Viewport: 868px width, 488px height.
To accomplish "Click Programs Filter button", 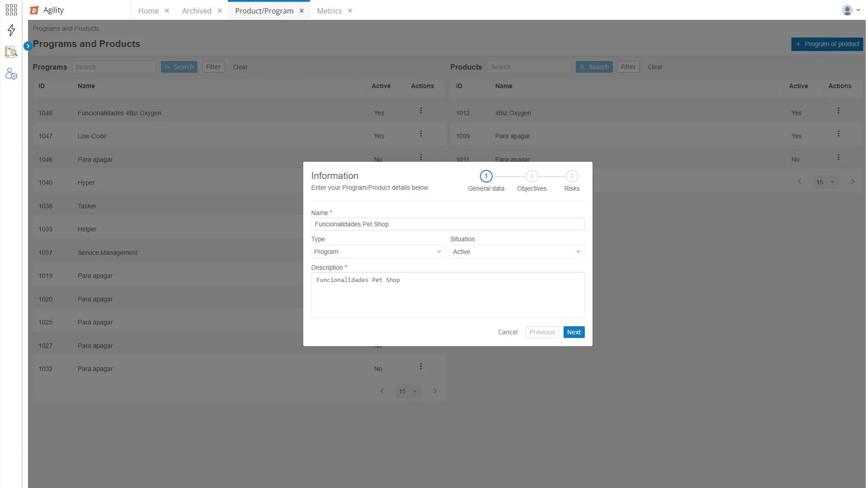I will point(213,67).
